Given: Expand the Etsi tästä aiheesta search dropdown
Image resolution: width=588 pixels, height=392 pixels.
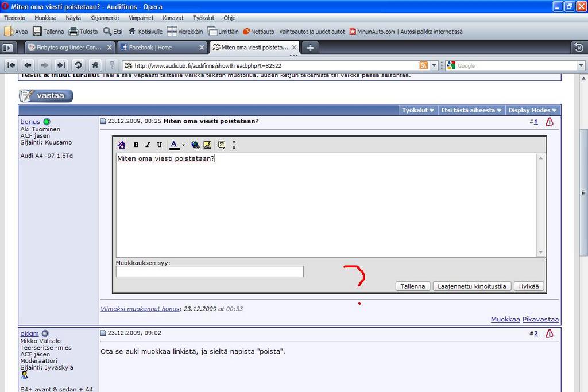Looking at the screenshot, I should (471, 110).
